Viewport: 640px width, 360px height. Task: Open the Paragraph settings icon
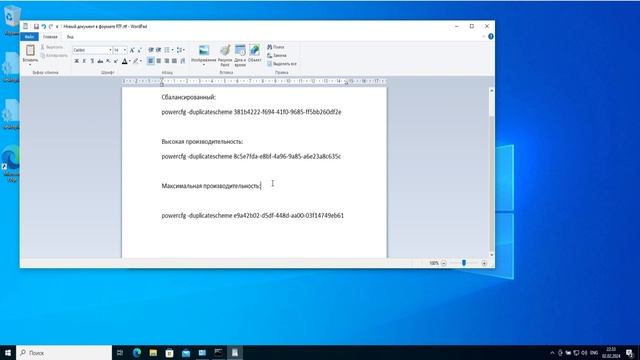[x=182, y=61]
